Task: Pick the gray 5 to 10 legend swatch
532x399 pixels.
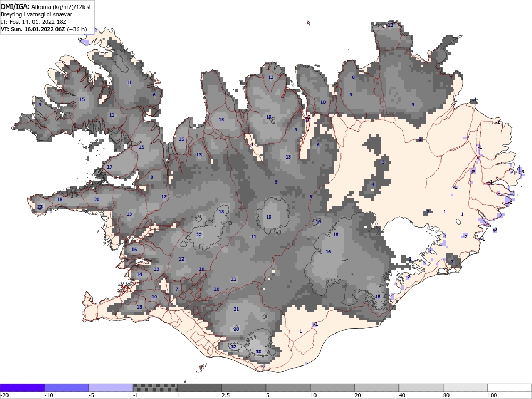Action: click(x=288, y=387)
